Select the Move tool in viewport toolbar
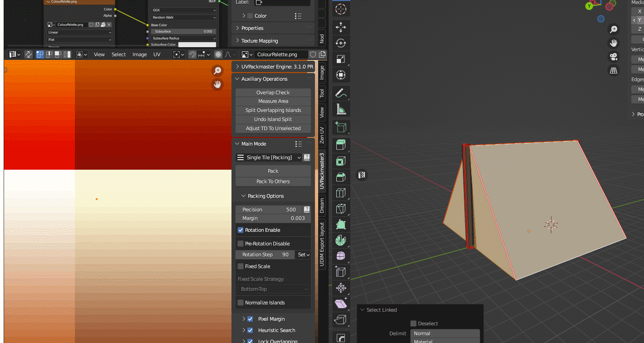This screenshot has height=343, width=644. click(x=341, y=28)
